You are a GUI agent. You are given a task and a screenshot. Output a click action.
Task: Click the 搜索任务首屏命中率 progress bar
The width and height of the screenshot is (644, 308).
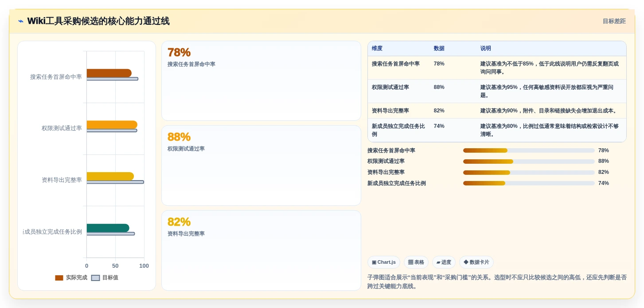coord(529,150)
